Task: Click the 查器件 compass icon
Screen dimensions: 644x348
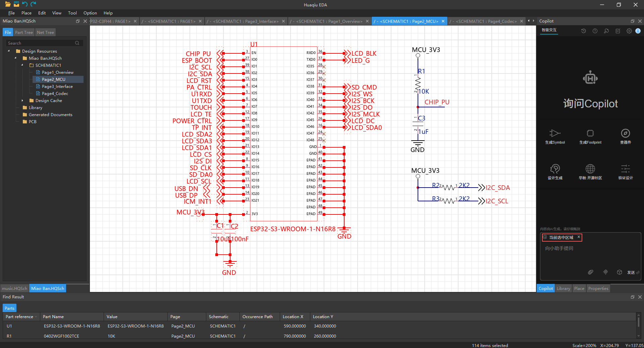Action: pos(626,133)
